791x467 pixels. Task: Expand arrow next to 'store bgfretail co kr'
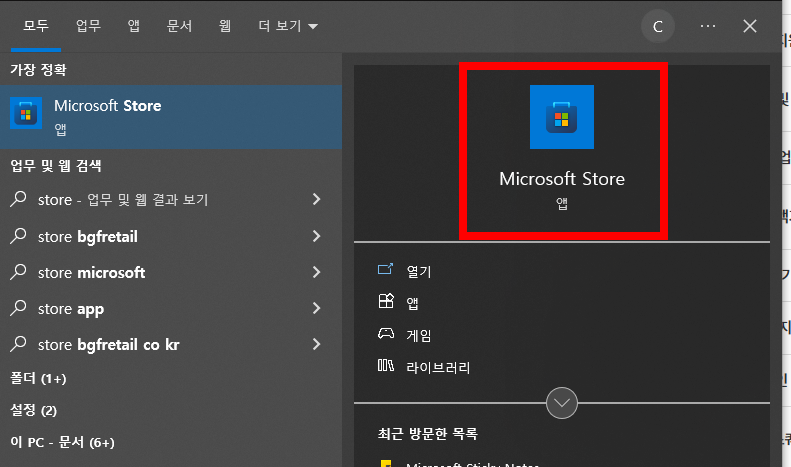(316, 344)
